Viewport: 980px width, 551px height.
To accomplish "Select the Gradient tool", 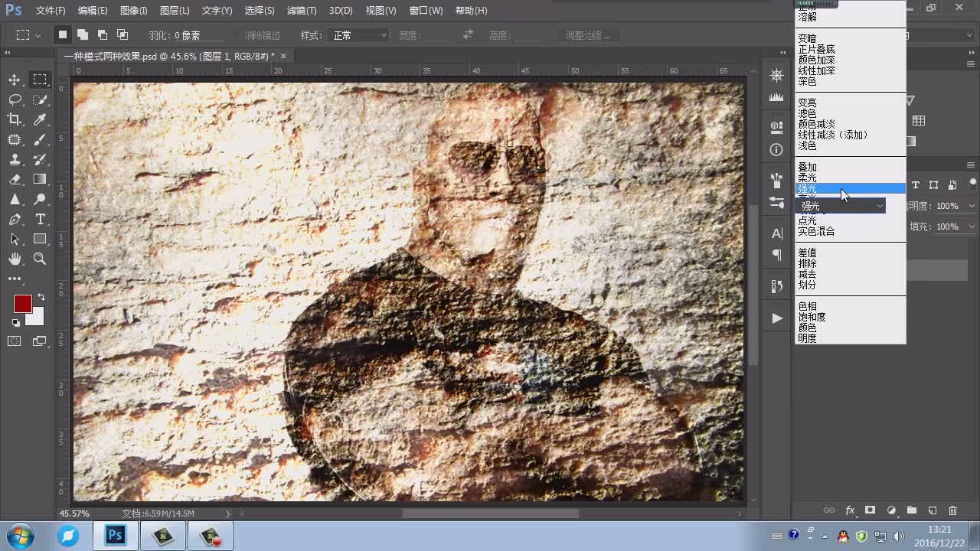I will 40,179.
